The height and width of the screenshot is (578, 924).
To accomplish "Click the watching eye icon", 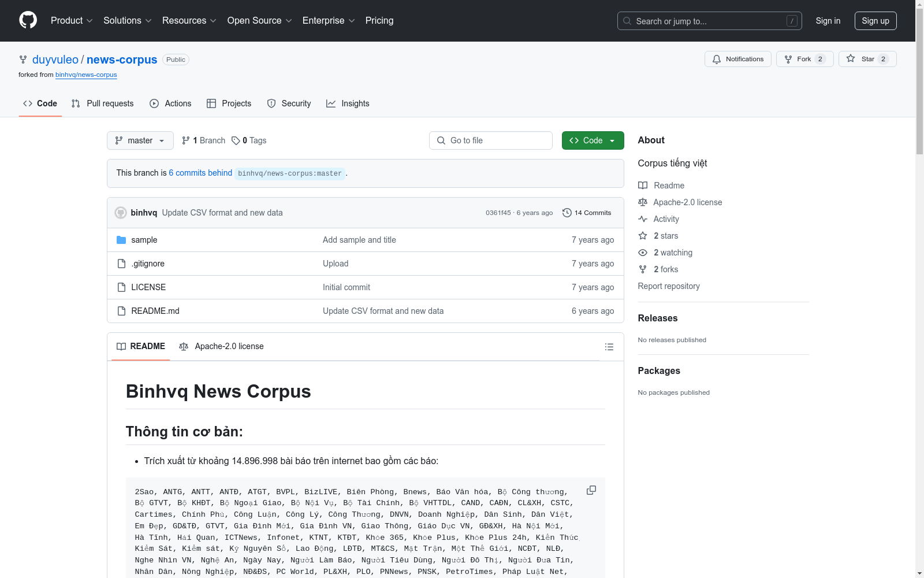I will 643,253.
